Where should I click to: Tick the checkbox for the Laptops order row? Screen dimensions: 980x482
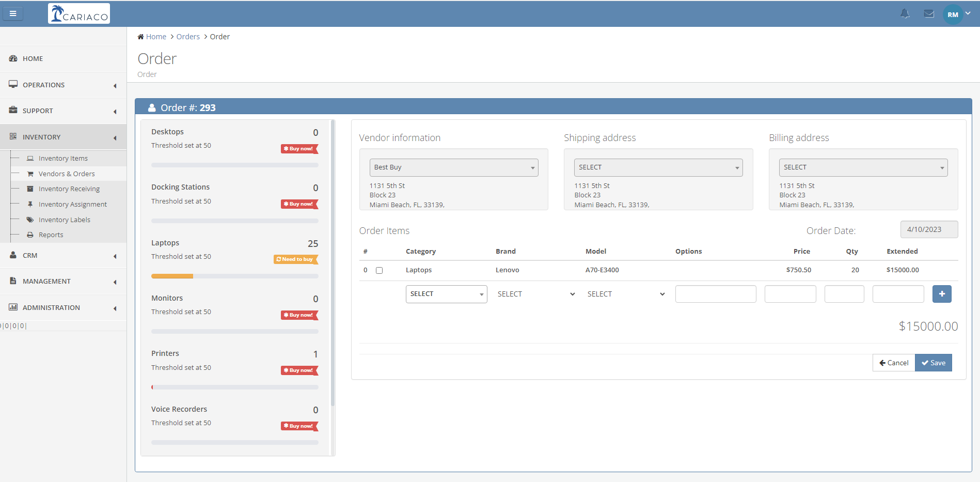pos(379,270)
